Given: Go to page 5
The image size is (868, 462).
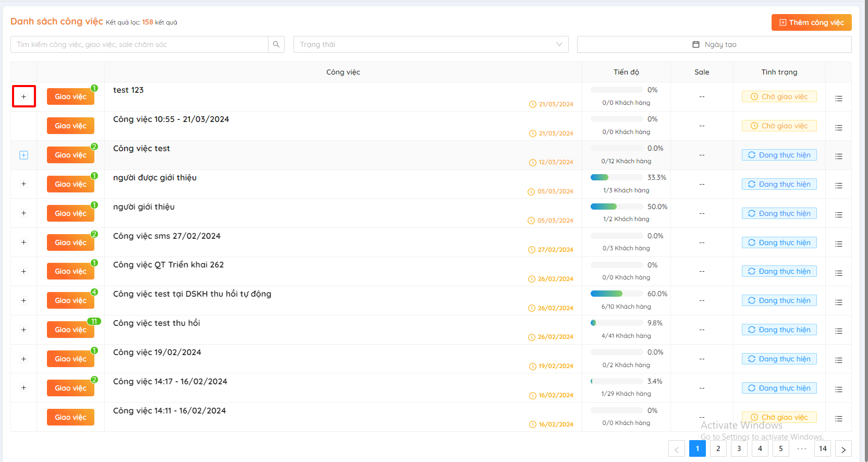Looking at the screenshot, I should click(781, 448).
